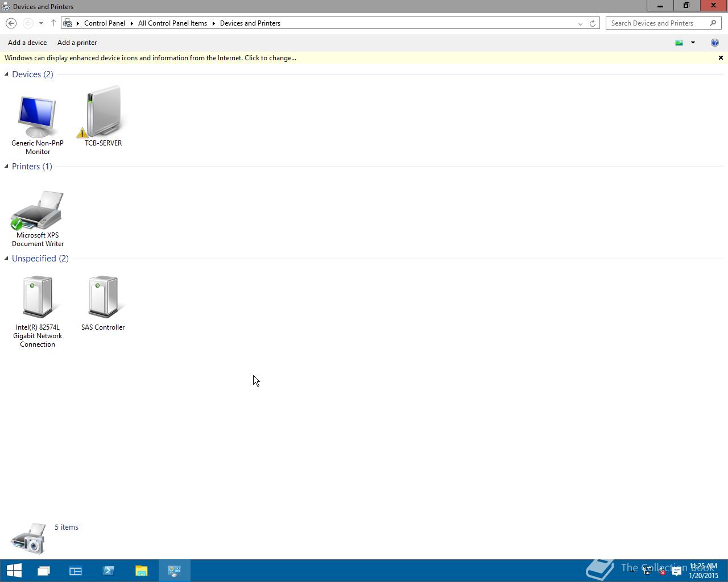
Task: Click the details pane printer thumbnail
Action: 28,538
